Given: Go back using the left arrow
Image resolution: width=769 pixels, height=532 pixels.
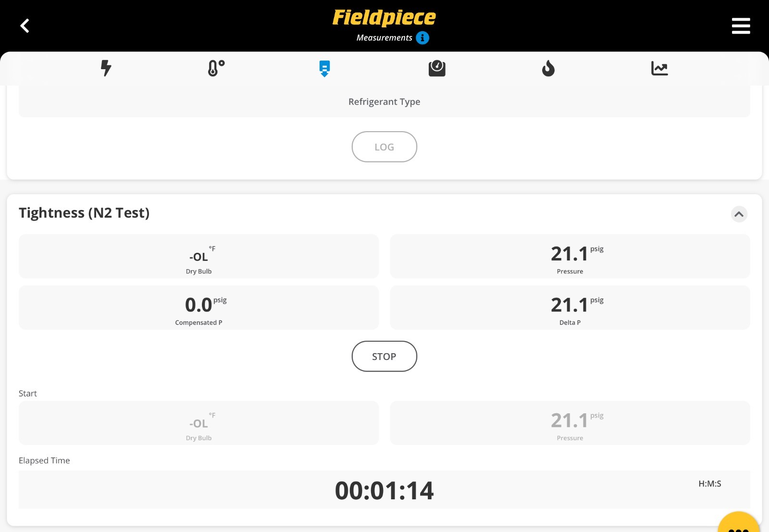Looking at the screenshot, I should pyautogui.click(x=25, y=26).
